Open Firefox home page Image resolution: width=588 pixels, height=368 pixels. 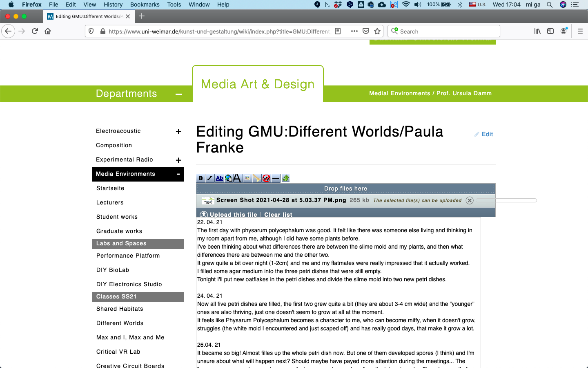[x=48, y=31]
